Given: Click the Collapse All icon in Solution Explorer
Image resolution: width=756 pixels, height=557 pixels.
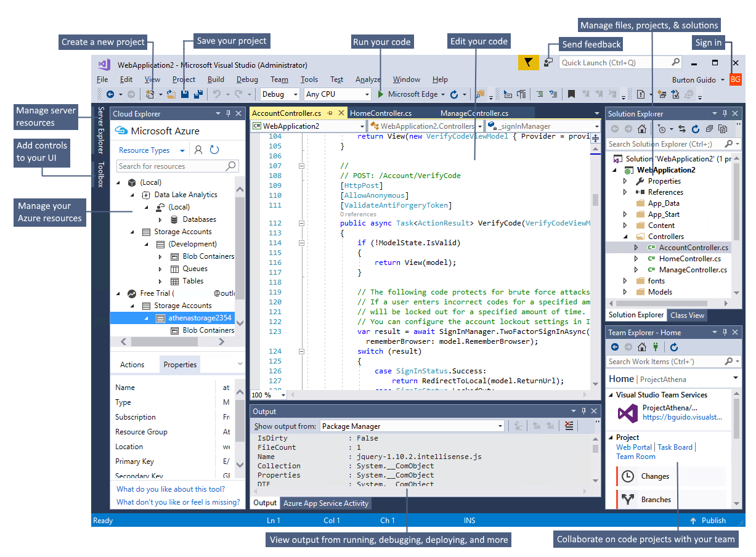Looking at the screenshot, I should click(x=710, y=129).
